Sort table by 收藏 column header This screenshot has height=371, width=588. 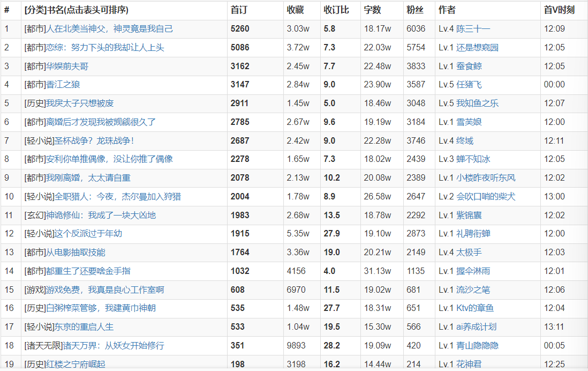(295, 10)
